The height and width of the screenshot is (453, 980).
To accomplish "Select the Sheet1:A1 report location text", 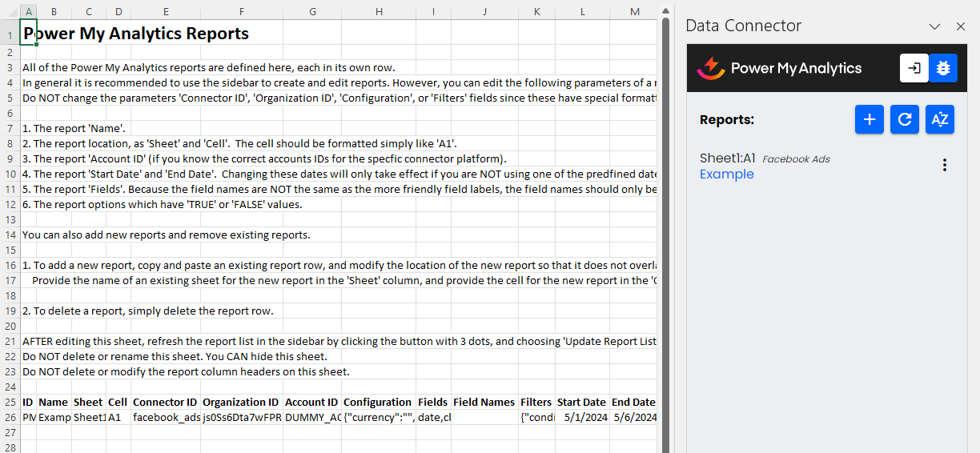I will click(x=727, y=158).
